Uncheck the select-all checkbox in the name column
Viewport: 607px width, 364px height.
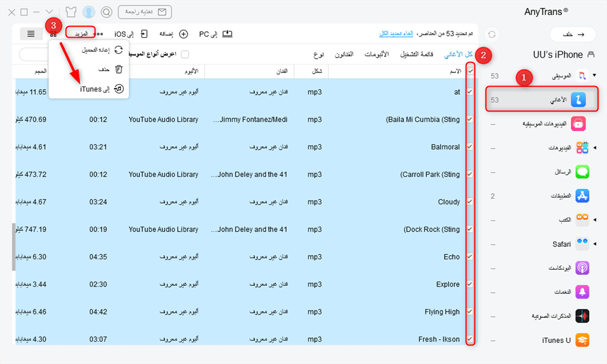click(469, 70)
